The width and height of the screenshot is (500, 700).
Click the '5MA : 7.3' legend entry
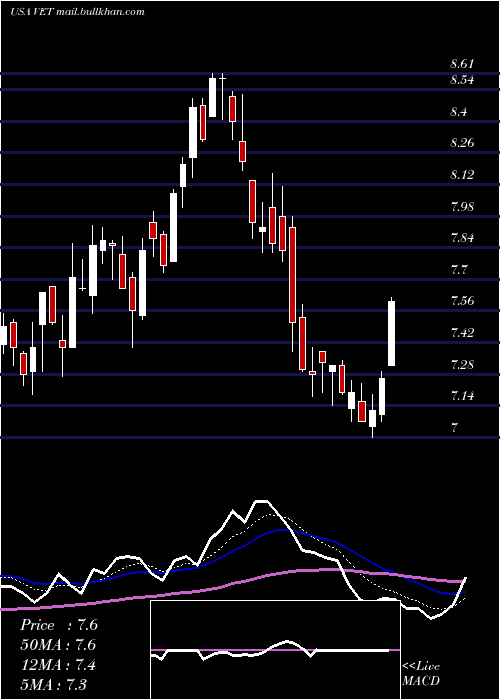pyautogui.click(x=54, y=684)
